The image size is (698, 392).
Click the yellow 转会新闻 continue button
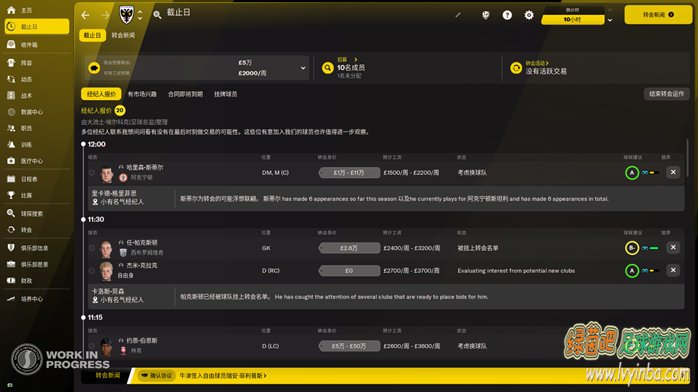658,15
